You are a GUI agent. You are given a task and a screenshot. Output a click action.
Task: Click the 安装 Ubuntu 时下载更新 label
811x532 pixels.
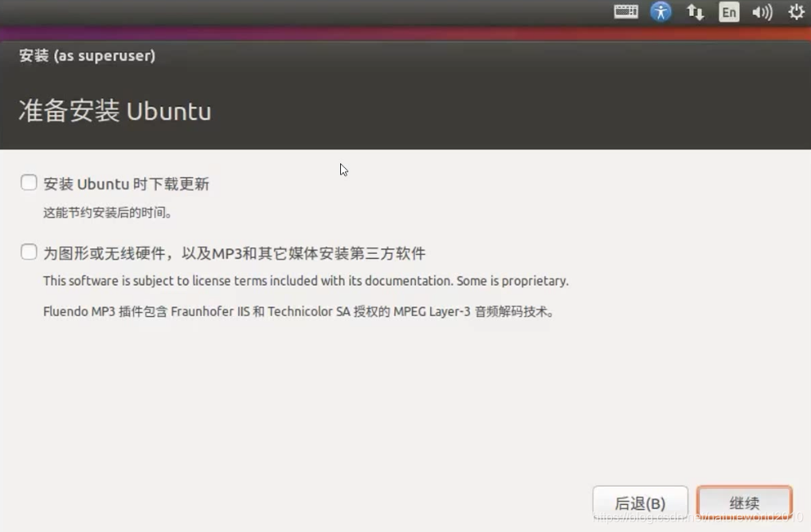tap(126, 184)
